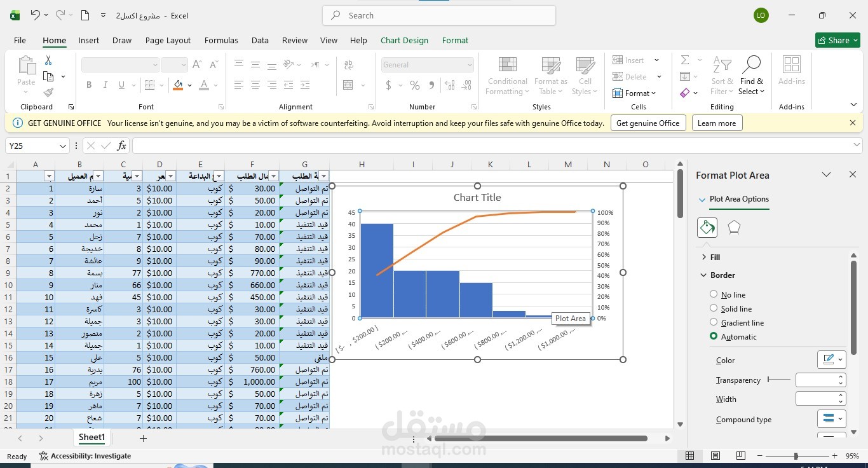Switch to the Page Layout tab
The image size is (868, 468).
168,40
